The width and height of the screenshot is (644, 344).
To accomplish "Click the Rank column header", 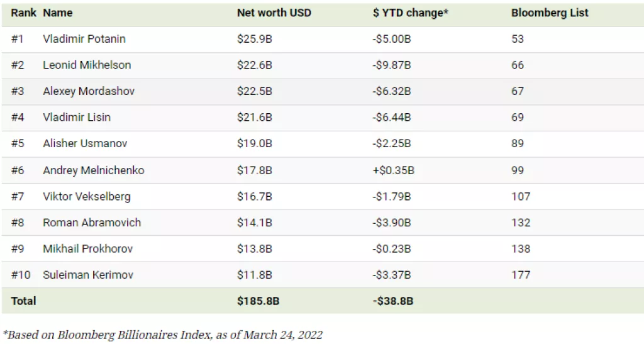I will (x=23, y=13).
